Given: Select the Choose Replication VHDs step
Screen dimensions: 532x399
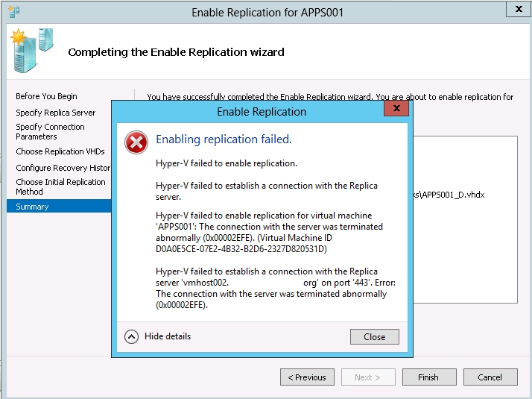Looking at the screenshot, I should pos(60,151).
